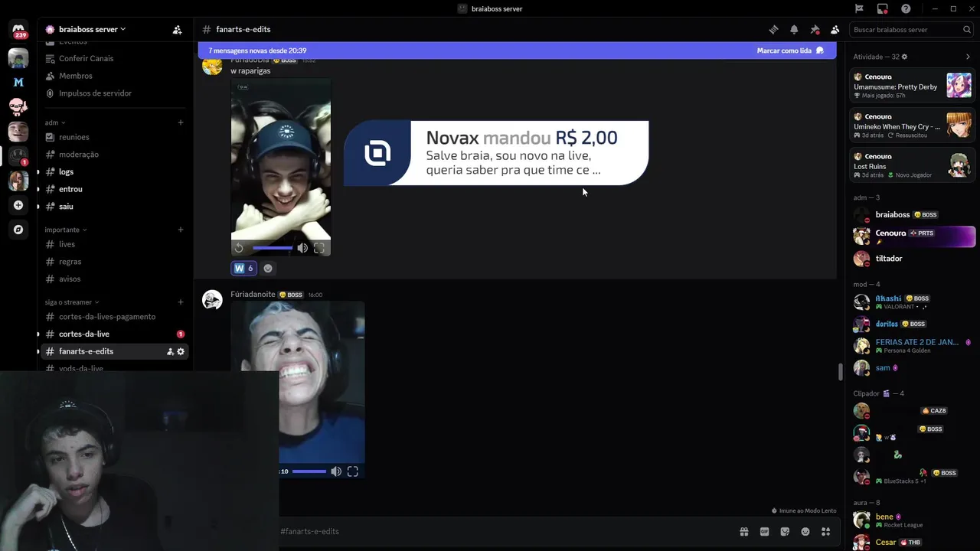Open braiaboss in the member list
Image resolution: width=980 pixels, height=551 pixels.
[911, 215]
